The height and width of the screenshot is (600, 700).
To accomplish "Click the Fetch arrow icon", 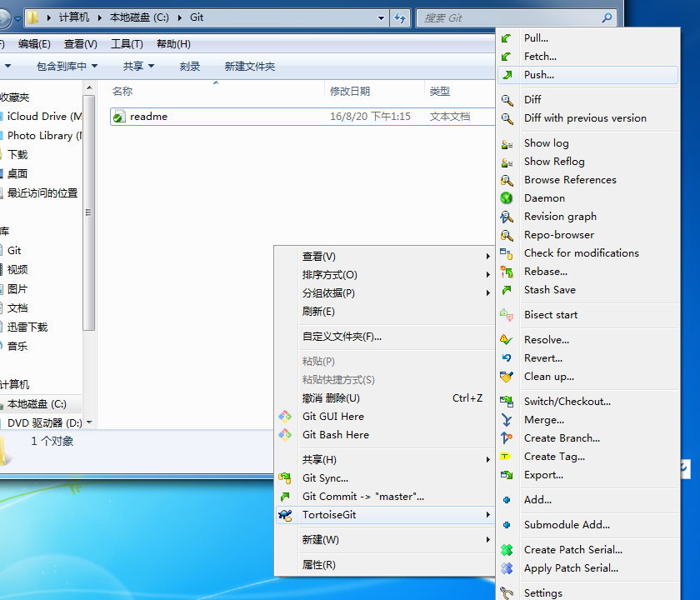I will click(507, 57).
